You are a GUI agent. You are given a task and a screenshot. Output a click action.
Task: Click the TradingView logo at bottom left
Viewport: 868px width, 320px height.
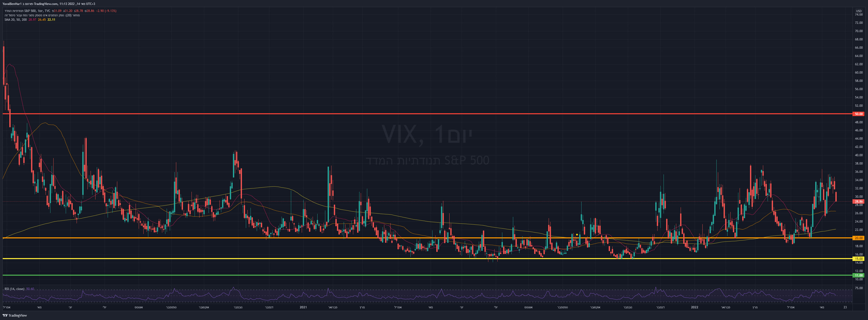[15, 315]
